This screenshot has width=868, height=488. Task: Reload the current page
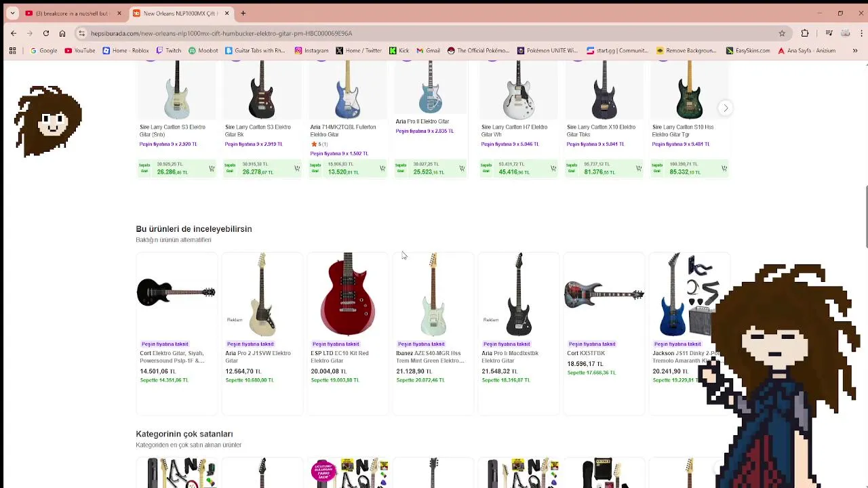click(46, 33)
